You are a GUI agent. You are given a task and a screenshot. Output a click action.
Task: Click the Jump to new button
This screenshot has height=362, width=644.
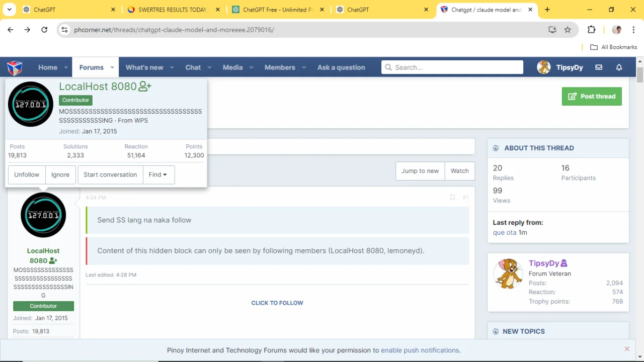420,171
